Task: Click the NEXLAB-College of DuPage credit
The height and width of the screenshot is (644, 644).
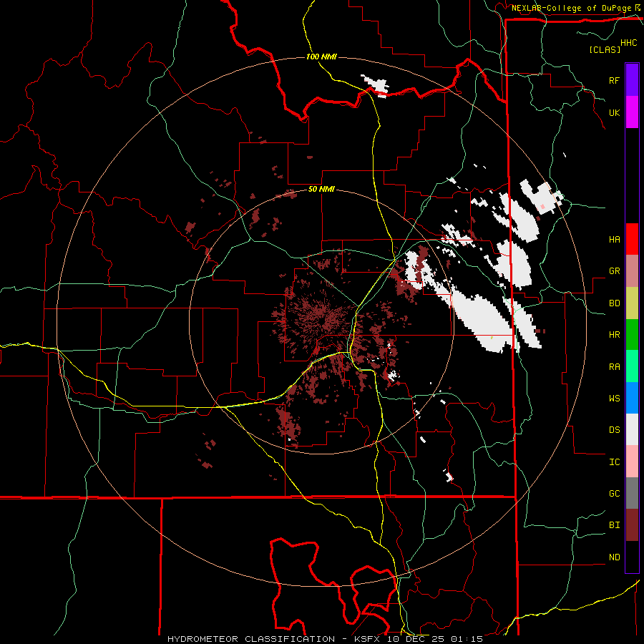Action: [572, 8]
